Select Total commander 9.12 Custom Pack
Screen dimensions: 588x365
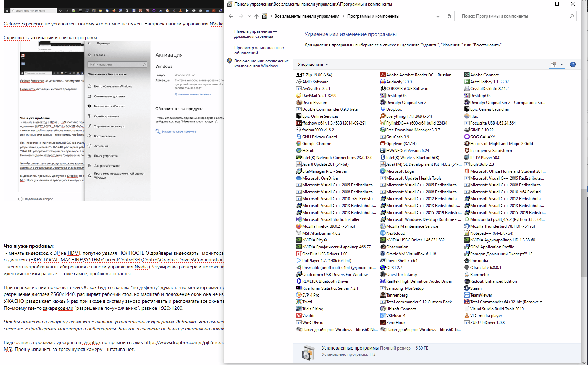tap(416, 302)
